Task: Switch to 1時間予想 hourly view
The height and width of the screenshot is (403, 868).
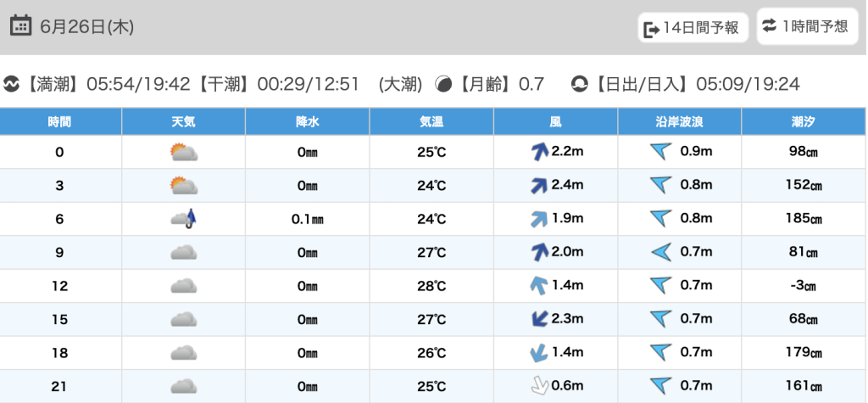Action: (804, 26)
